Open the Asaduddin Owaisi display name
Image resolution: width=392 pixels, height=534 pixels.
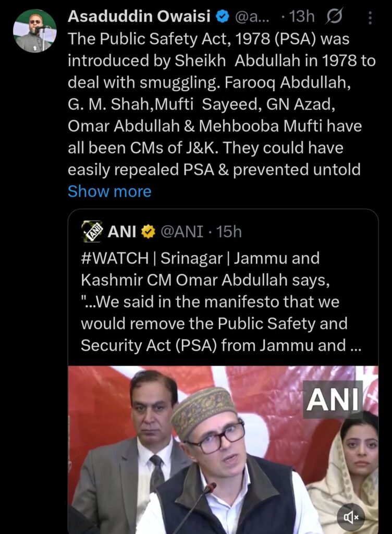pyautogui.click(x=139, y=17)
